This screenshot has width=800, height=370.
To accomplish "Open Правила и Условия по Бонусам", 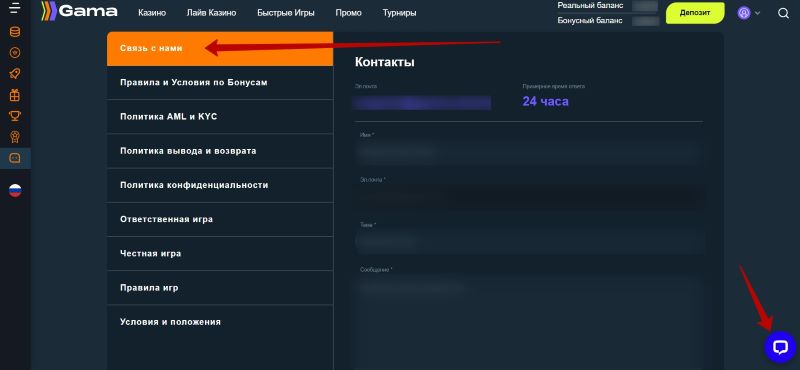I will click(x=220, y=83).
